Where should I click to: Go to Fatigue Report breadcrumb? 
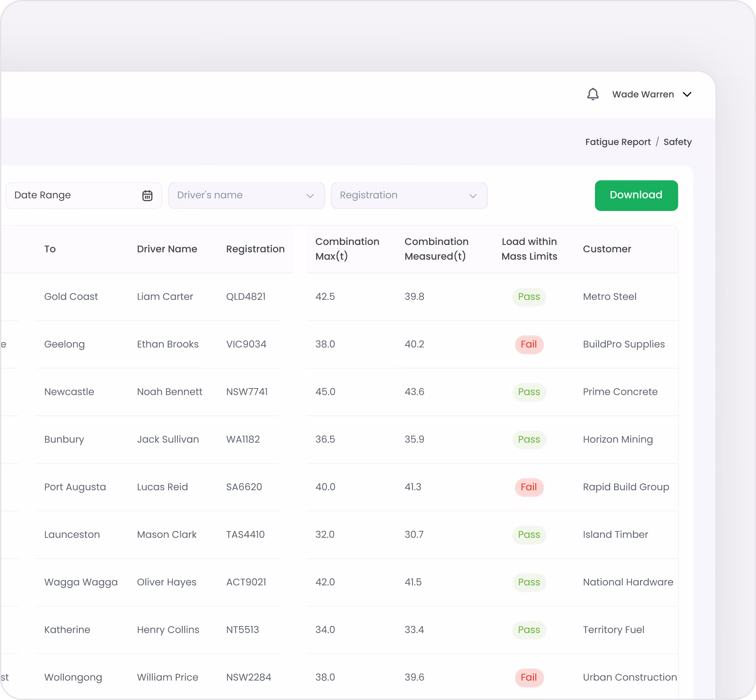[618, 142]
